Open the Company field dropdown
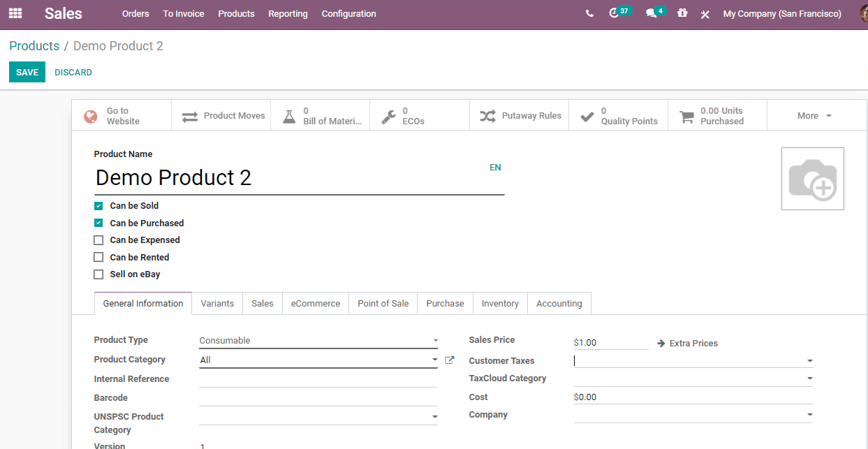Screen dimensions: 868x449 [693, 415]
